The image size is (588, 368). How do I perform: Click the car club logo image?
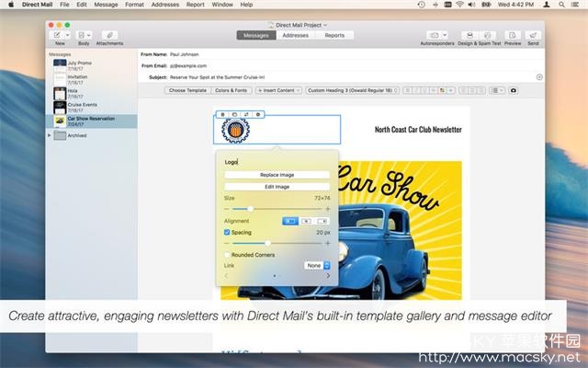[235, 131]
